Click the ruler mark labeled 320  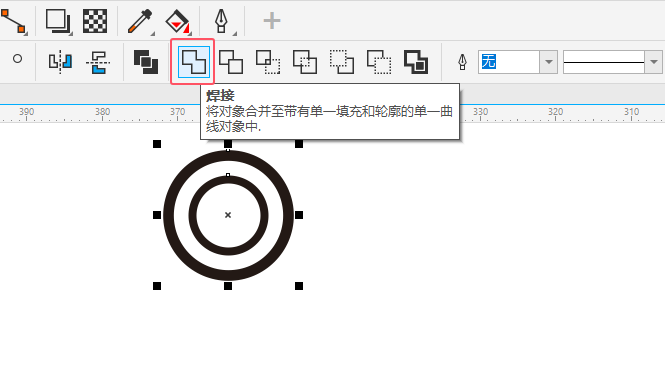[555, 112]
